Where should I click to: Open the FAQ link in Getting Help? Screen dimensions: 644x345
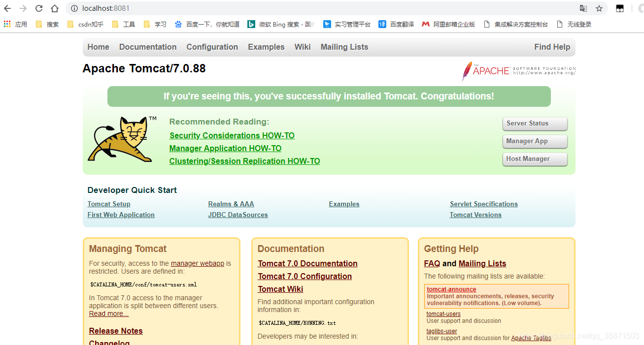click(x=432, y=263)
